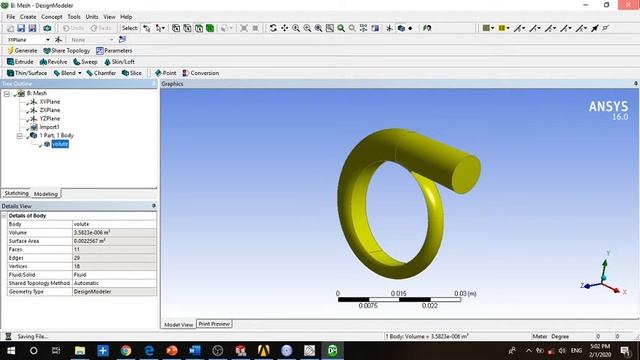This screenshot has height=360, width=640.
Task: Start the Sweep feature
Action: pyautogui.click(x=85, y=62)
